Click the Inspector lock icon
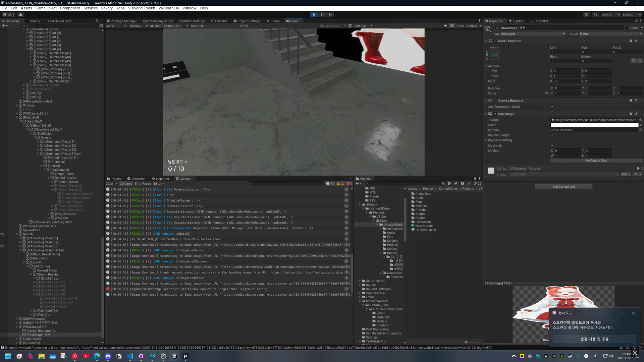The image size is (644, 362). click(636, 21)
